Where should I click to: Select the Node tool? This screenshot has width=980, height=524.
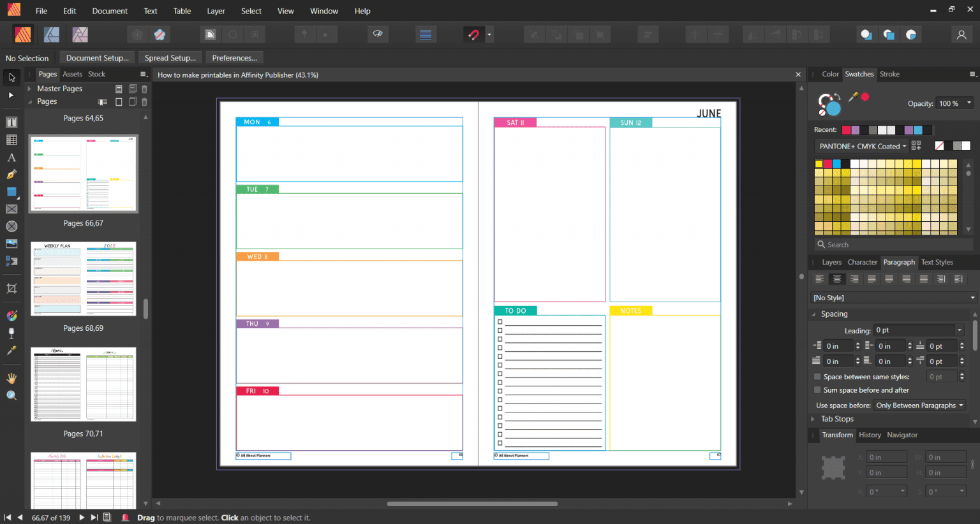coord(11,96)
